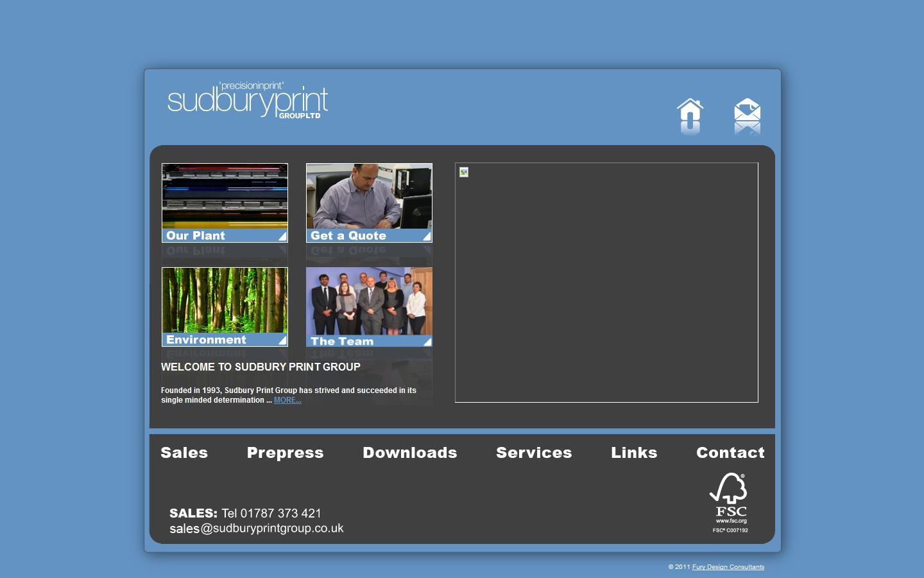Click the Our Plant press thumbnail image

[224, 196]
